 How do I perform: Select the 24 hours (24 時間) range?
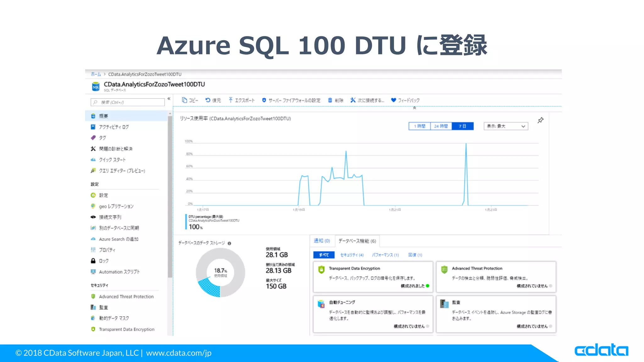tap(441, 126)
